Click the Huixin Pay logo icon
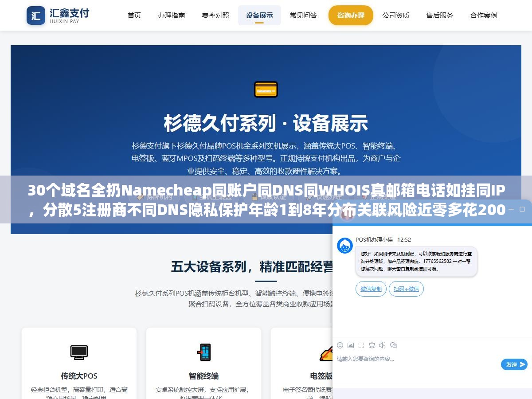The width and height of the screenshot is (532, 399). click(36, 16)
